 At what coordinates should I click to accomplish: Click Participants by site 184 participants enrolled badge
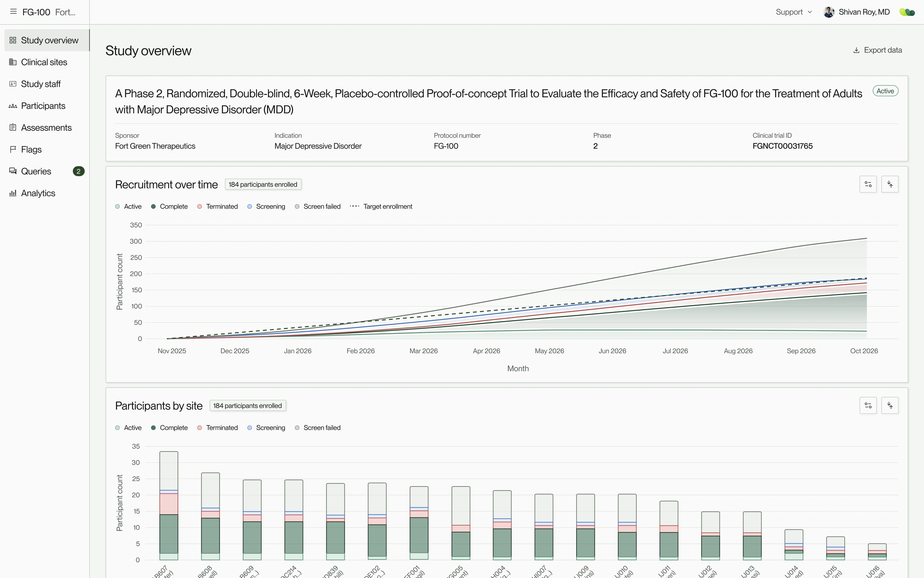tap(247, 406)
